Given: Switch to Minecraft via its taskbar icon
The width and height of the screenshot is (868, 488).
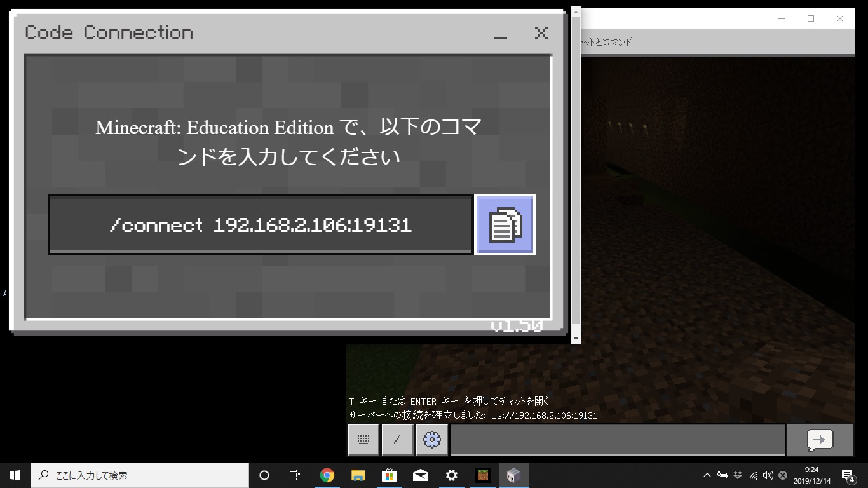Looking at the screenshot, I should (483, 475).
